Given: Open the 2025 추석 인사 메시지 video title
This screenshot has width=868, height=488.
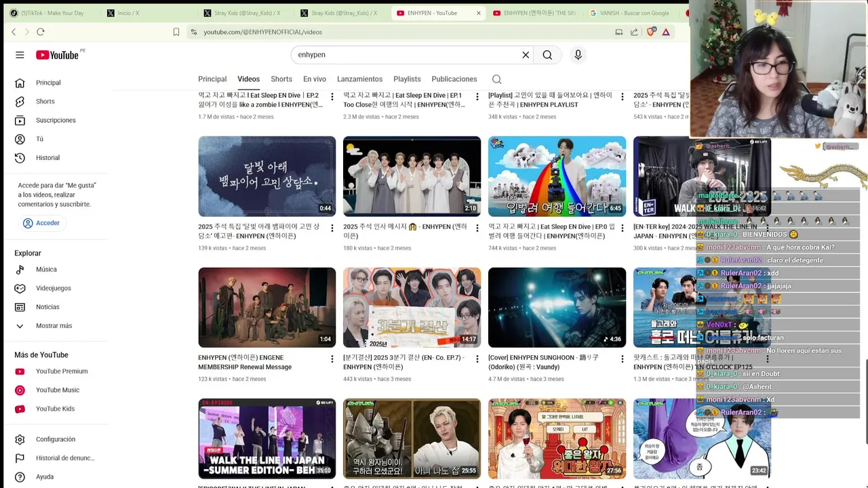Looking at the screenshot, I should click(405, 231).
